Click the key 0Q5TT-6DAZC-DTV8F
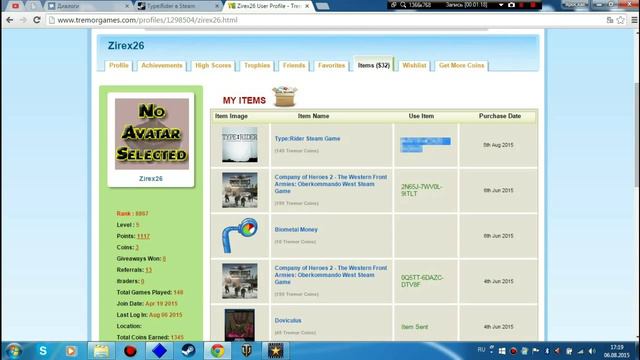The width and height of the screenshot is (640, 360). [x=422, y=281]
